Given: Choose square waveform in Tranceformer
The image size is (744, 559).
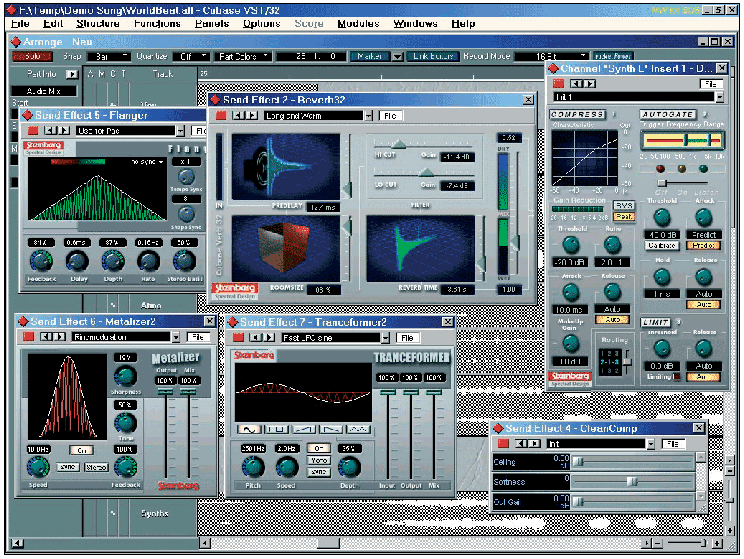Looking at the screenshot, I should (x=276, y=429).
